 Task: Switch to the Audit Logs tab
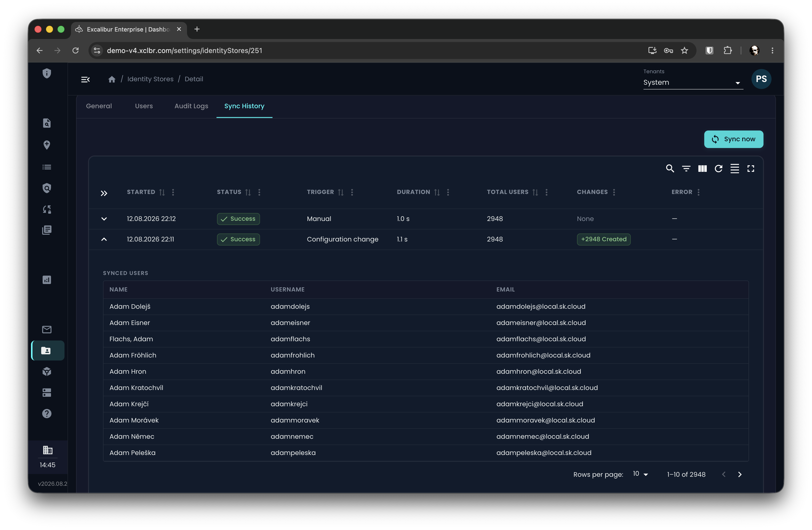point(191,106)
